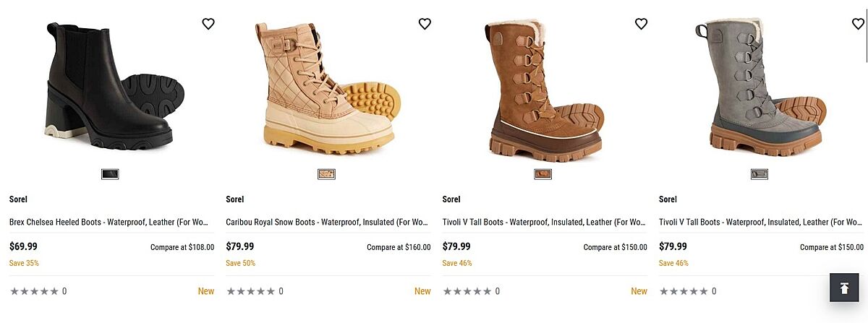Open the gray Tivoli V Tall Boots title link

coord(761,223)
